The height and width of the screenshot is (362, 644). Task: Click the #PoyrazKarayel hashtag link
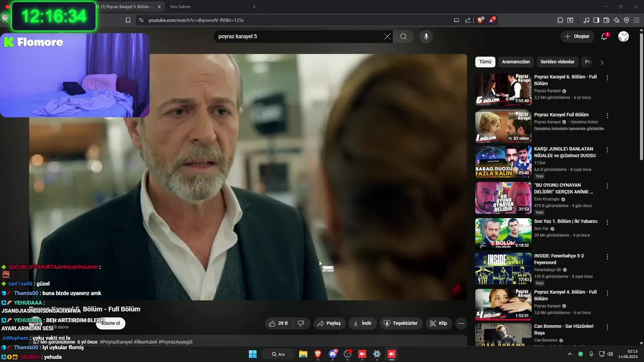tap(116, 342)
